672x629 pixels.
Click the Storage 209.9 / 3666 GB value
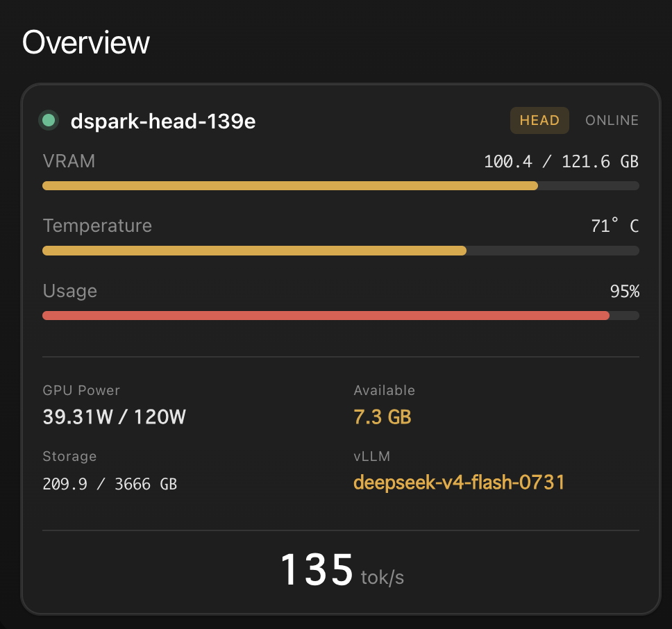tap(110, 484)
